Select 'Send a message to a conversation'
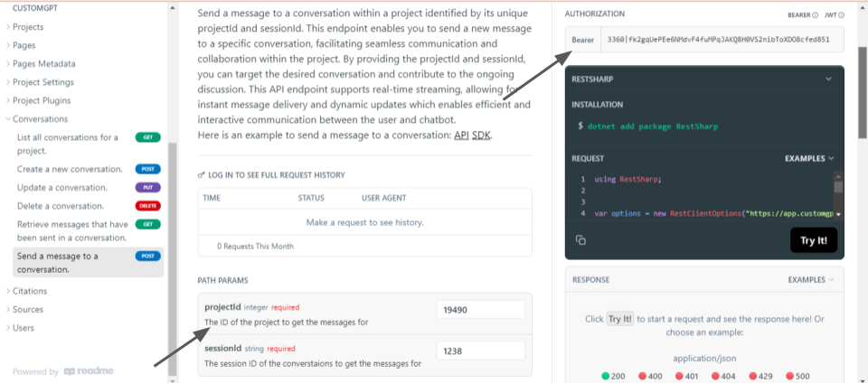This screenshot has width=868, height=383. point(89,263)
